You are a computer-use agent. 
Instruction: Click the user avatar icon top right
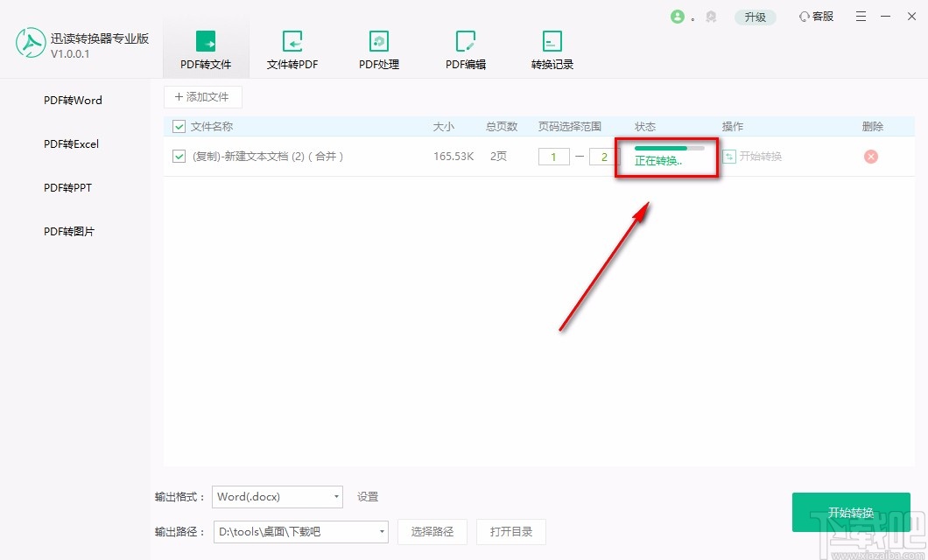(678, 16)
